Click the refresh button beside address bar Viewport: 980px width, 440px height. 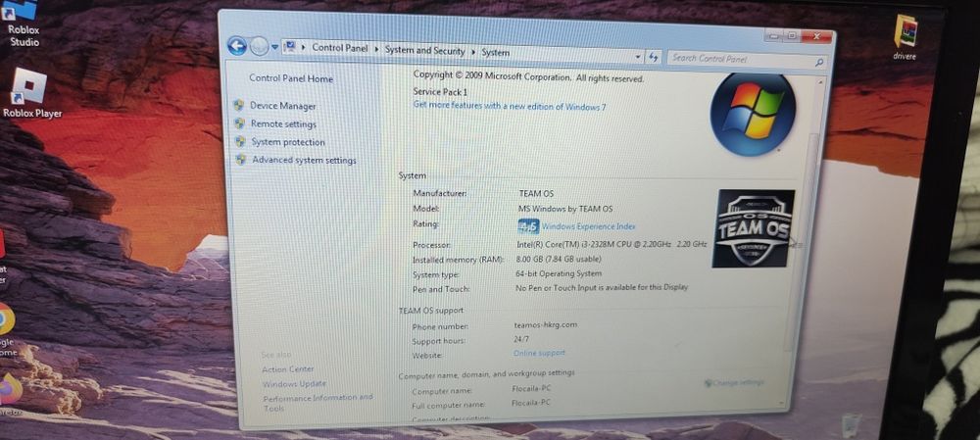(x=654, y=58)
